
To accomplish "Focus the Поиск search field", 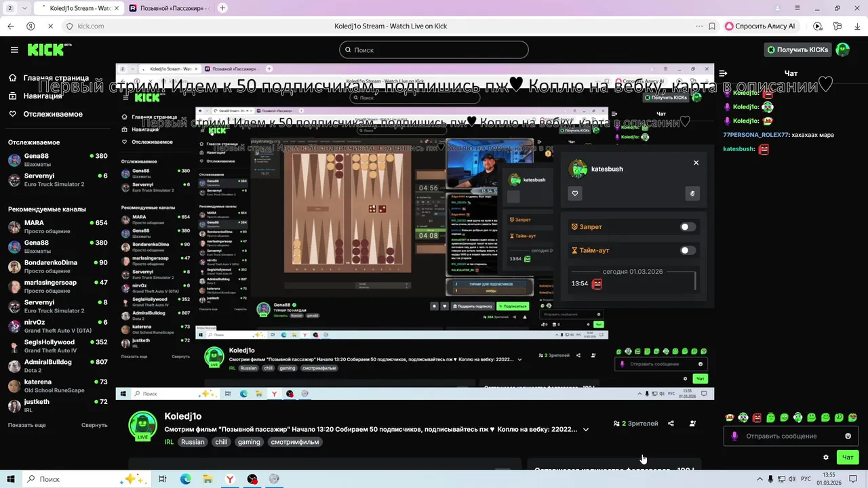I will (434, 49).
